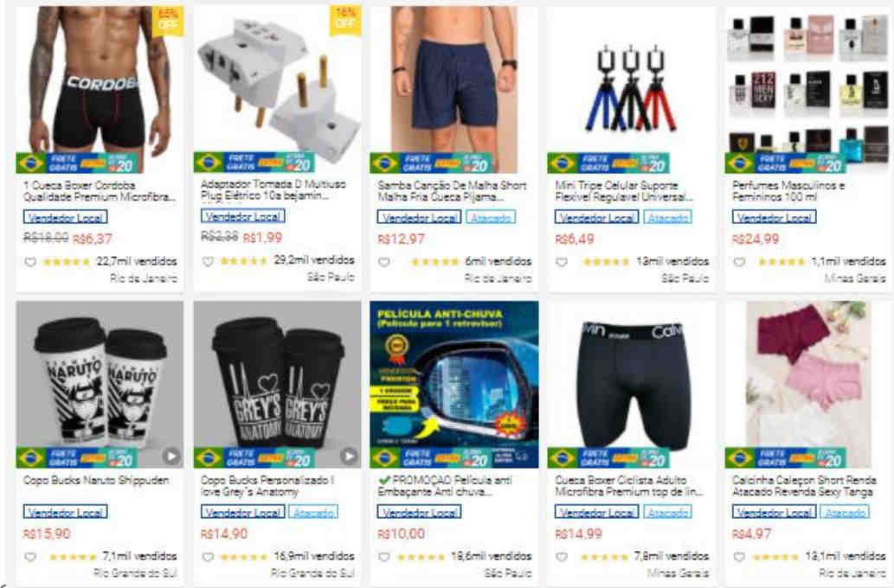Image resolution: width=894 pixels, height=588 pixels.
Task: Favorite Película anti embaçante with heart icon
Action: [384, 557]
